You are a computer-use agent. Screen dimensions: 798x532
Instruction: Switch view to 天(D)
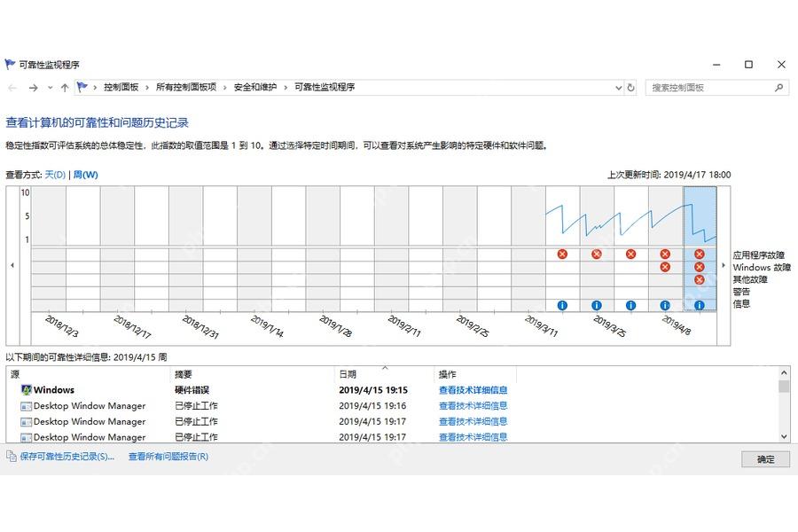pyautogui.click(x=55, y=175)
